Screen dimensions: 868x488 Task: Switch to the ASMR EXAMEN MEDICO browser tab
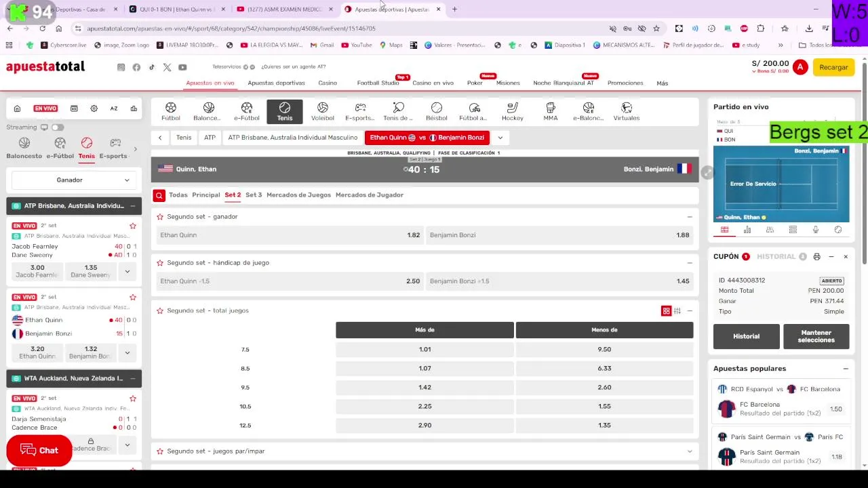pyautogui.click(x=285, y=9)
